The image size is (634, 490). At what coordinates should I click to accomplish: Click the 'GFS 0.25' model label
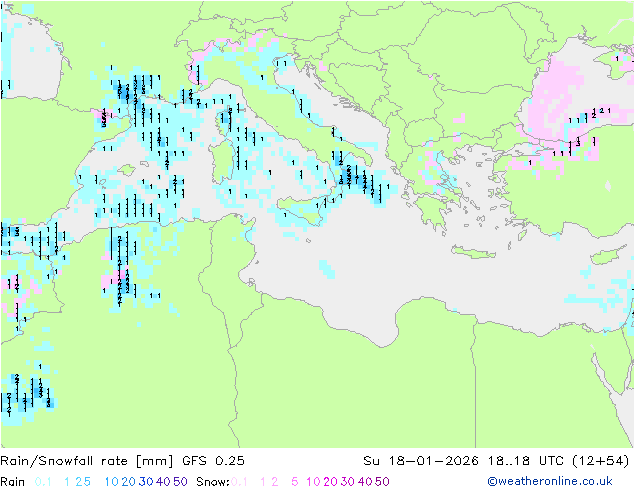pos(213,461)
